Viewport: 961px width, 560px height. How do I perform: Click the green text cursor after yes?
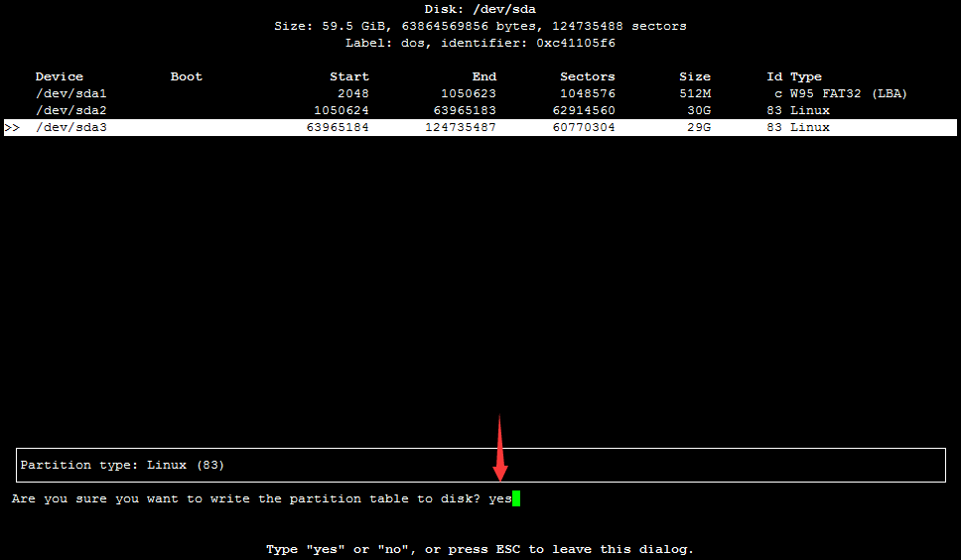(x=516, y=498)
